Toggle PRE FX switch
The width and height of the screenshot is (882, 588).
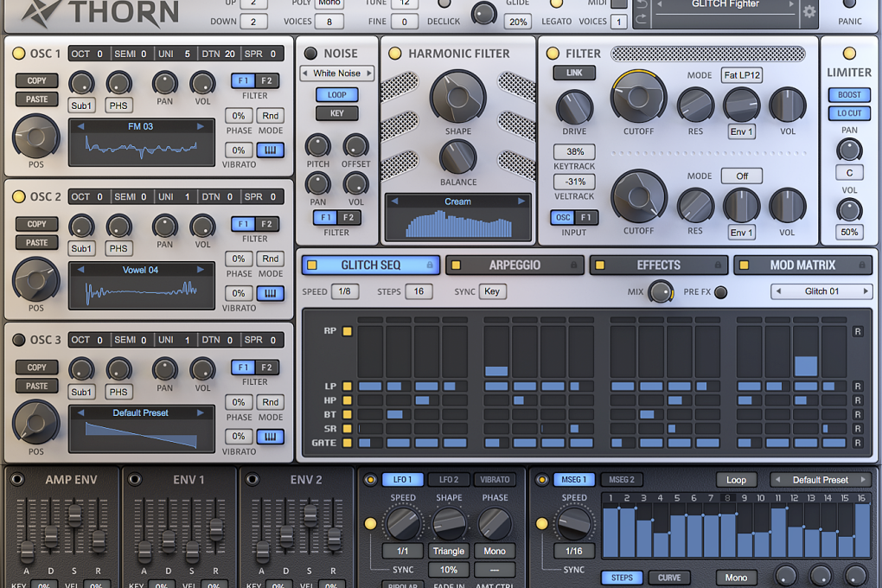[x=720, y=292]
